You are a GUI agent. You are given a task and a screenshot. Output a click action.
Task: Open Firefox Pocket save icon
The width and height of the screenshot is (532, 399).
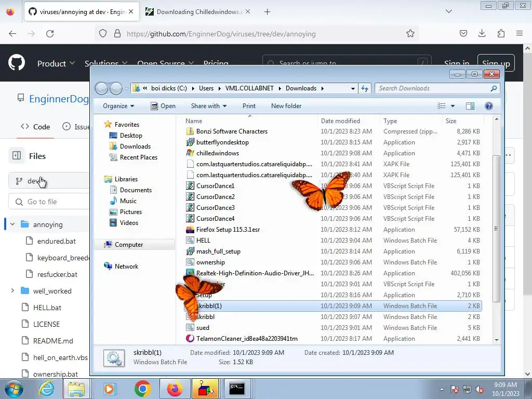pos(463,33)
